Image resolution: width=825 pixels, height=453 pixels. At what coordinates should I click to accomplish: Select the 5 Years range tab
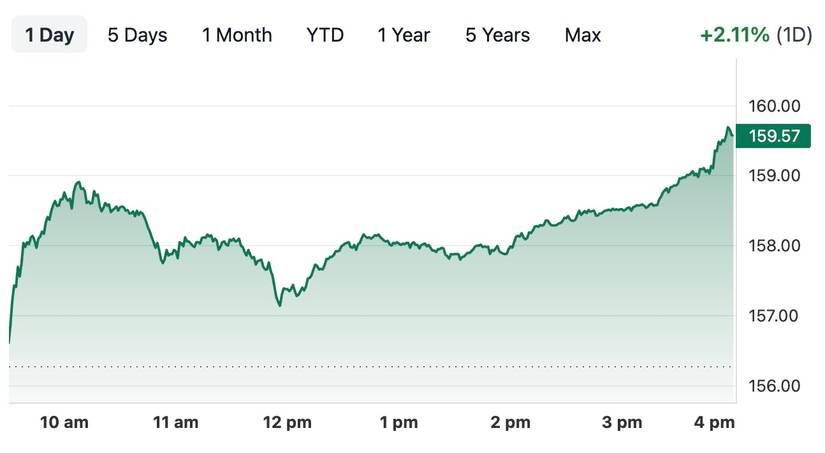498,35
